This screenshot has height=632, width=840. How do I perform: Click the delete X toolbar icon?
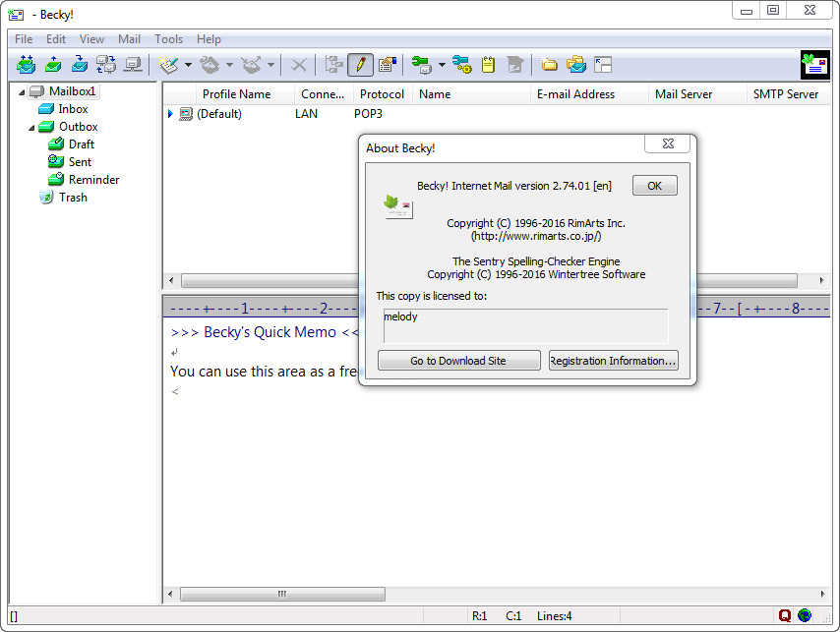tap(298, 65)
